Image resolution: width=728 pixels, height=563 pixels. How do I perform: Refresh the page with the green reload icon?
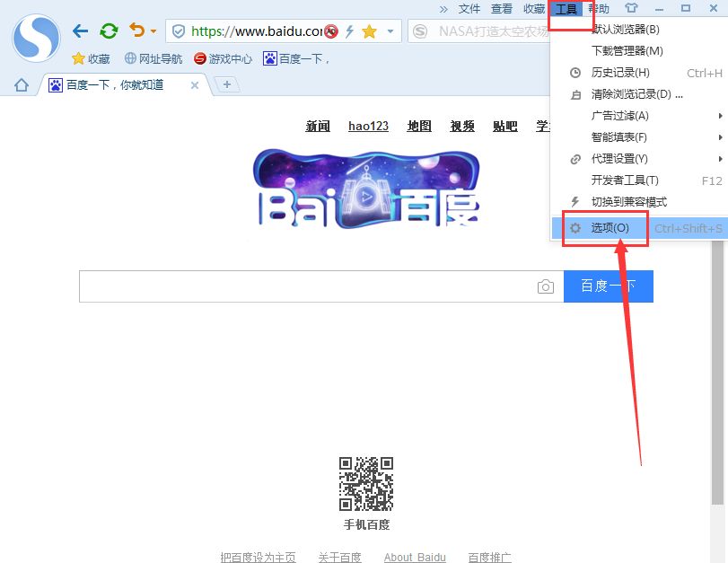click(x=109, y=31)
